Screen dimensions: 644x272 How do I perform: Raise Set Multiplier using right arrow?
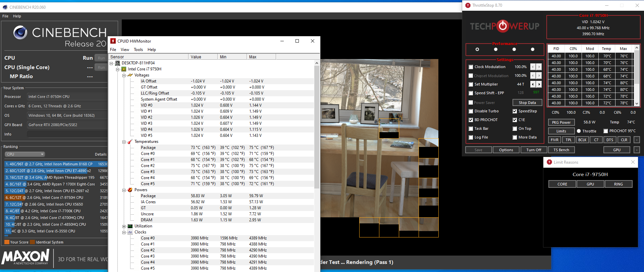coord(539,84)
